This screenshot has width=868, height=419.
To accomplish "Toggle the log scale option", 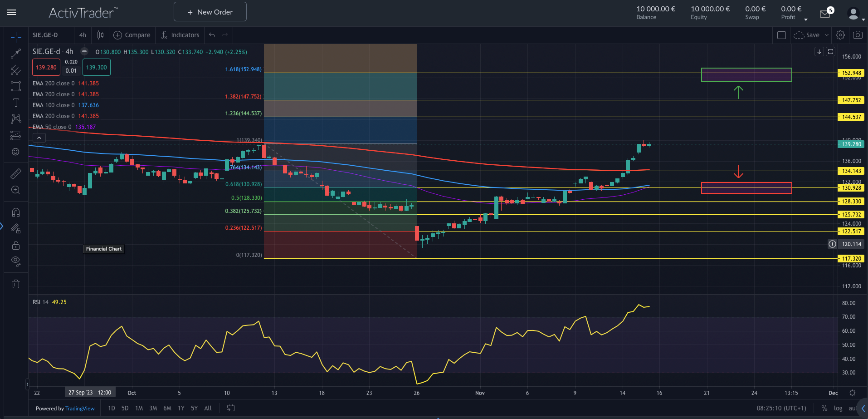I will 838,408.
